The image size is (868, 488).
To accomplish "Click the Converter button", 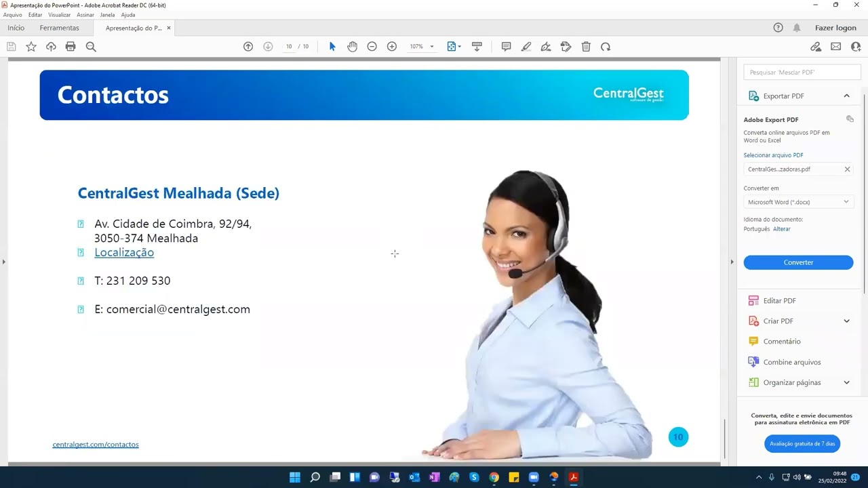I will point(798,262).
